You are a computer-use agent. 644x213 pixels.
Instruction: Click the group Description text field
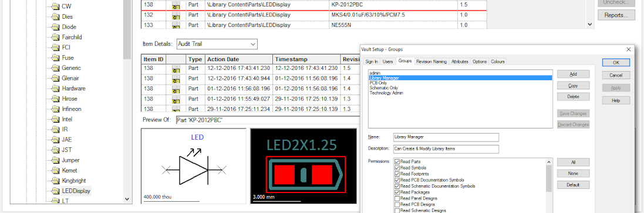pyautogui.click(x=446, y=148)
